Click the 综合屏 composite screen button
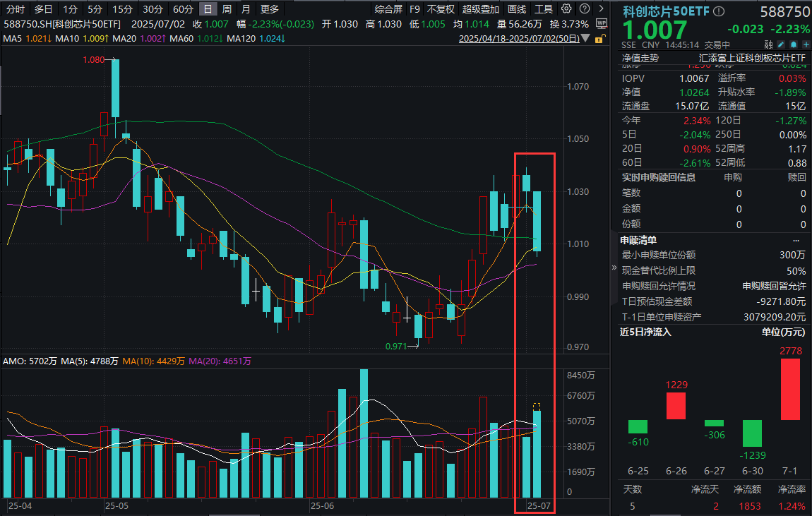Viewport: 812px width, 516px height. (x=388, y=9)
